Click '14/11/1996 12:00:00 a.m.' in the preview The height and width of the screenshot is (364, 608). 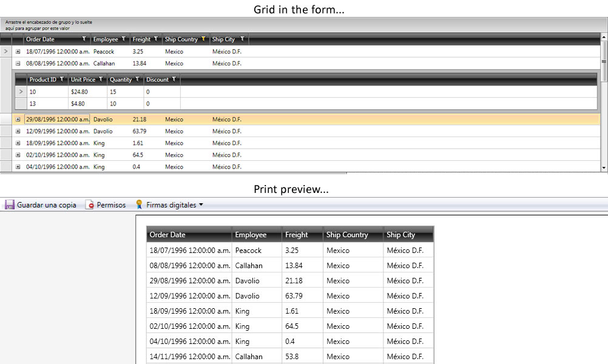[189, 357]
